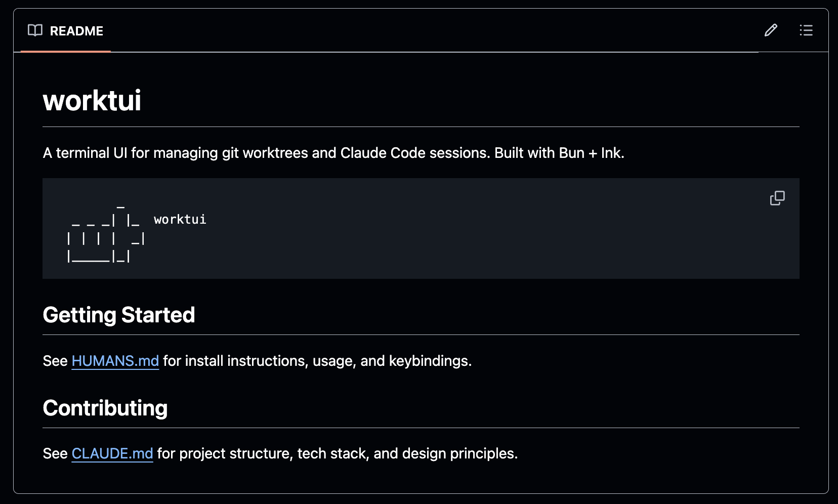Click the worktui page heading
This screenshot has width=838, height=504.
click(x=92, y=100)
